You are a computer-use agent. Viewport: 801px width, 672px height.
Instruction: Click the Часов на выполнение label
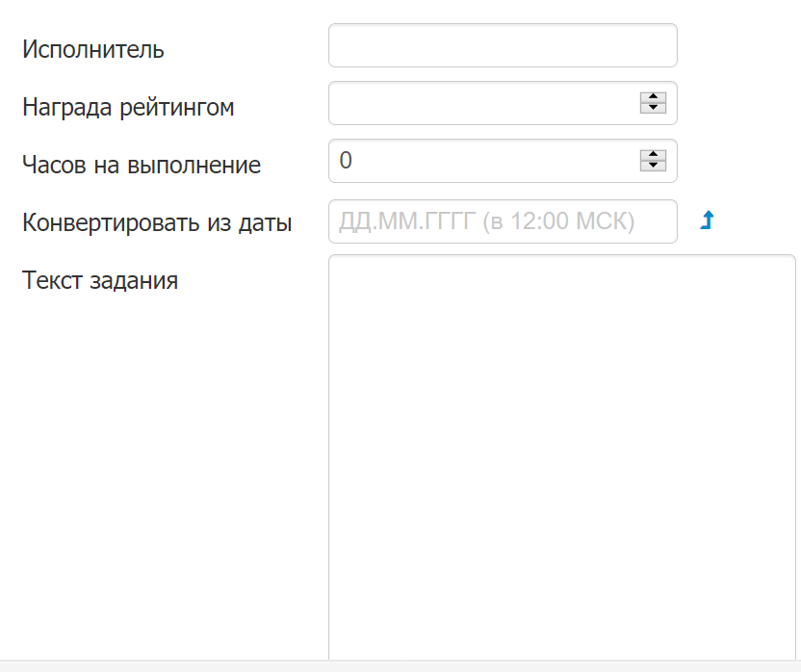point(142,165)
